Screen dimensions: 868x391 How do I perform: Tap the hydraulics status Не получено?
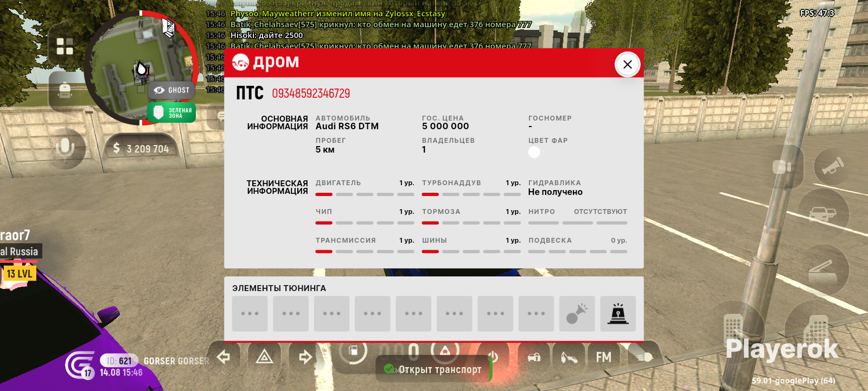[556, 192]
